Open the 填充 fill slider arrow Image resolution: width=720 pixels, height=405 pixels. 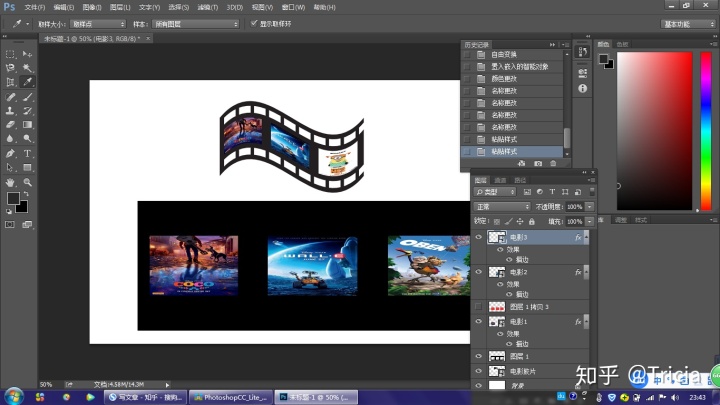pos(590,221)
